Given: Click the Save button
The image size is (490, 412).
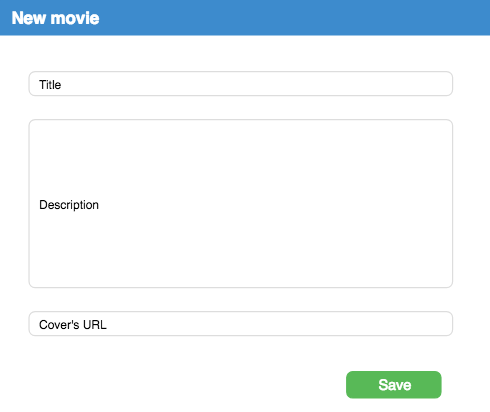Looking at the screenshot, I should coord(394,385).
